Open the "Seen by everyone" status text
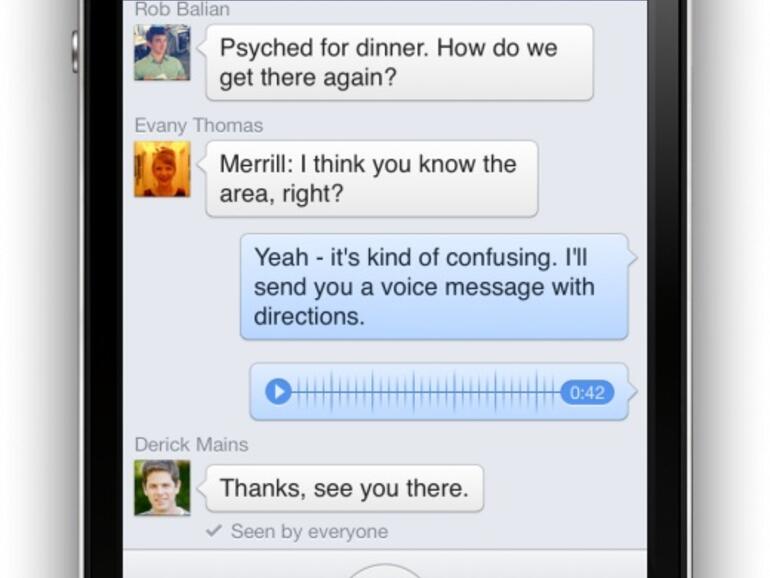The image size is (770, 578). [x=309, y=531]
